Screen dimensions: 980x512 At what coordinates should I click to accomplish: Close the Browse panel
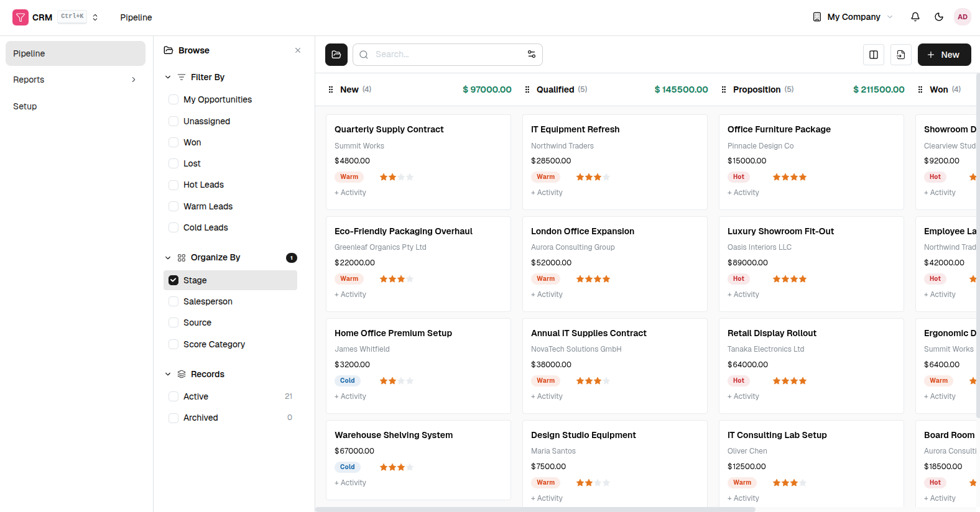(x=298, y=50)
